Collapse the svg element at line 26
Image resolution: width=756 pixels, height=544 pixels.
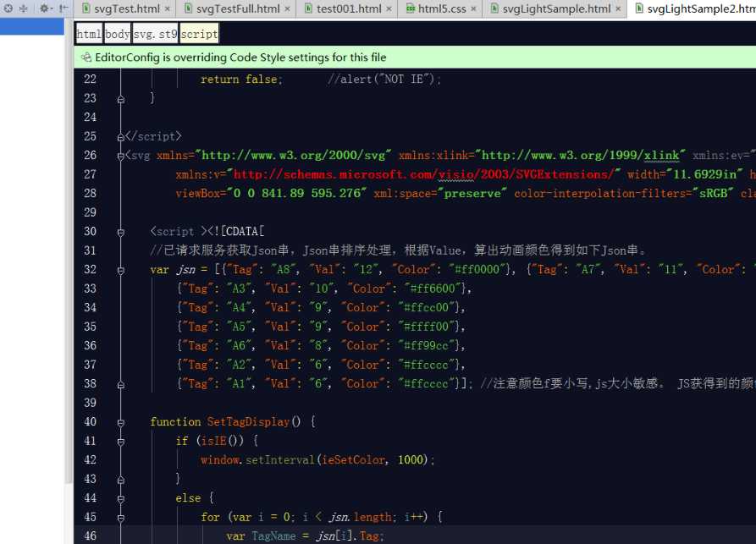tap(121, 157)
